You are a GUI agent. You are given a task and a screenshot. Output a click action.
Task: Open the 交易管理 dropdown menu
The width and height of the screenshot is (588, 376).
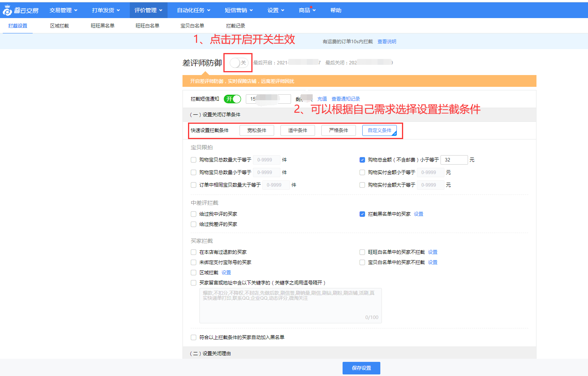64,10
